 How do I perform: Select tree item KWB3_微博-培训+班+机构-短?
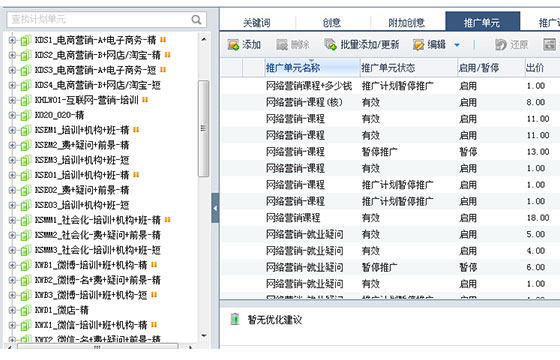pos(91,295)
